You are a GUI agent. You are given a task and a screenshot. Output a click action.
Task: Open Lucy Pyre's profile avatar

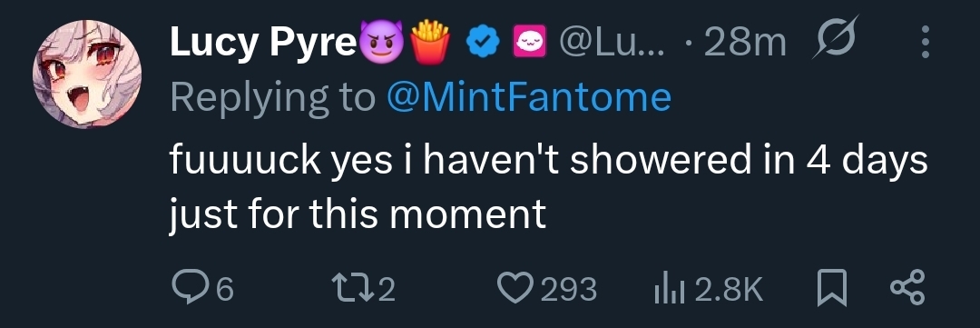(x=87, y=75)
